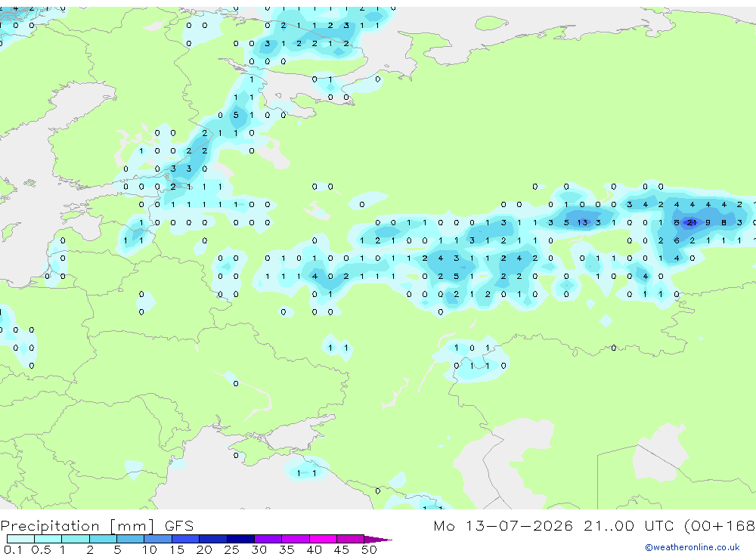
Task: Click the 0.1–0.5 mm legend color swatch
Action: [20, 539]
